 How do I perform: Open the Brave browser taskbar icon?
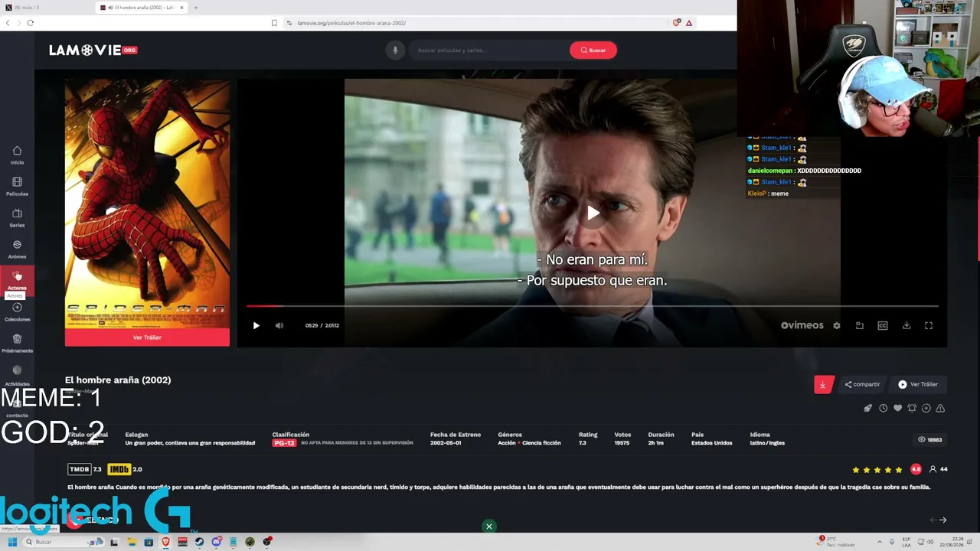[x=165, y=543]
